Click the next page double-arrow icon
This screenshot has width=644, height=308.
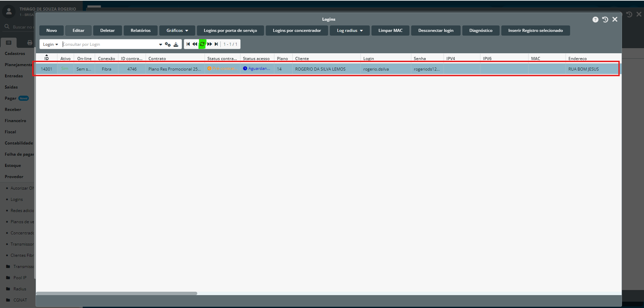coord(209,44)
